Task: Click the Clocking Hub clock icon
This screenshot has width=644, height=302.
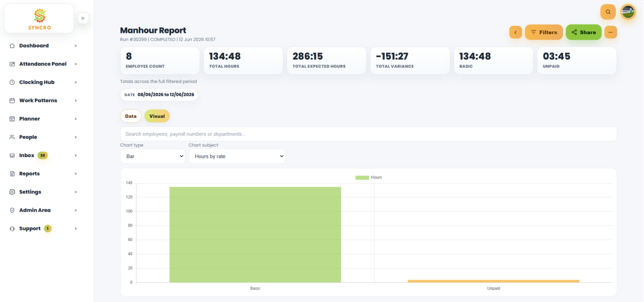Action: click(x=12, y=82)
